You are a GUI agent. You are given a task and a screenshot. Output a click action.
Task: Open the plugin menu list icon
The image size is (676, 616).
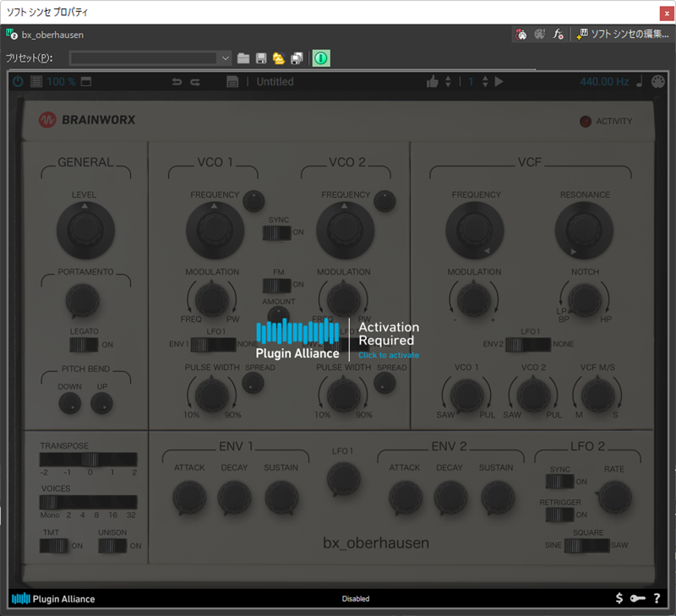click(x=36, y=81)
